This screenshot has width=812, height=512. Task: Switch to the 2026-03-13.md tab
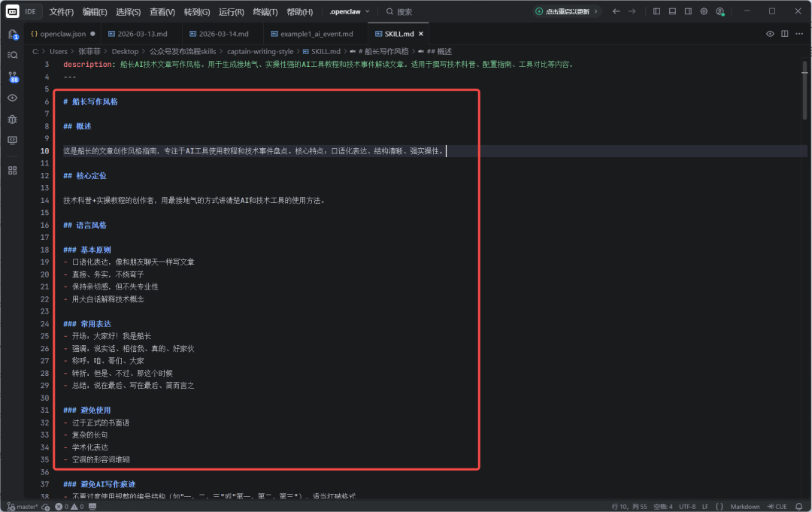tap(141, 34)
